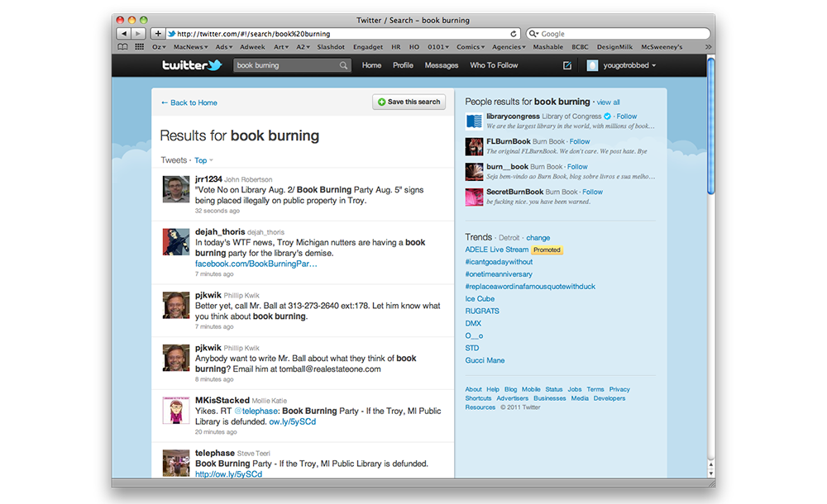The image size is (827, 504).
Task: Open the McSweeney's bookmark
Action: coord(662,47)
